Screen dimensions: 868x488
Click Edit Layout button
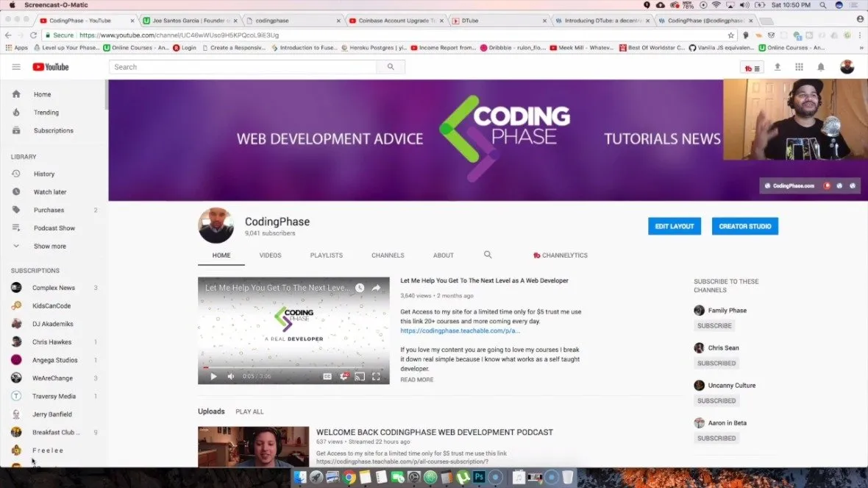coord(675,226)
